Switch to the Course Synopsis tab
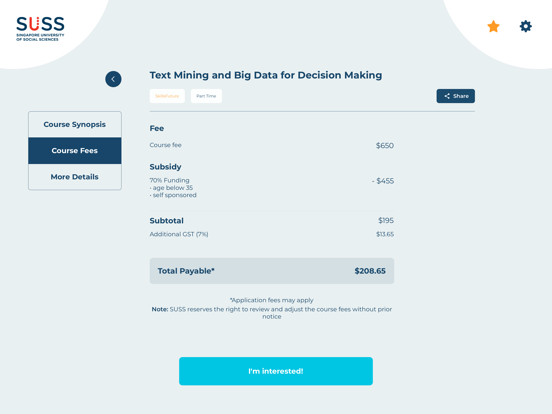Image resolution: width=552 pixels, height=414 pixels. (x=75, y=124)
